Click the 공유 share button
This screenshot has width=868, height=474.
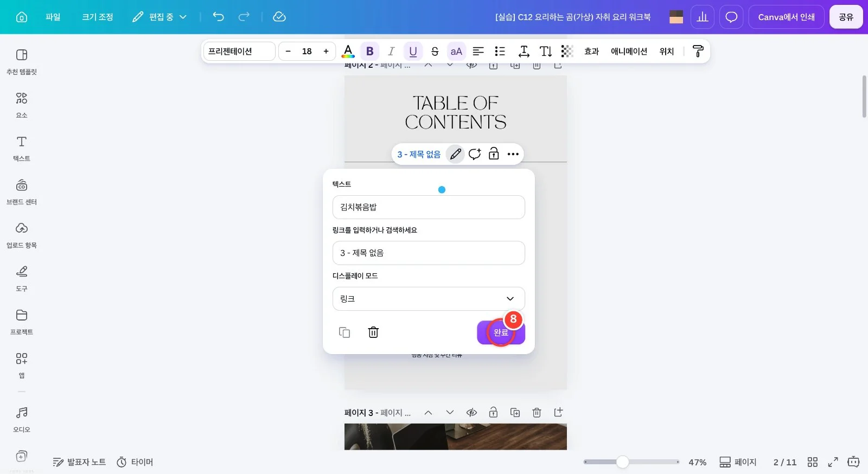[x=846, y=17]
